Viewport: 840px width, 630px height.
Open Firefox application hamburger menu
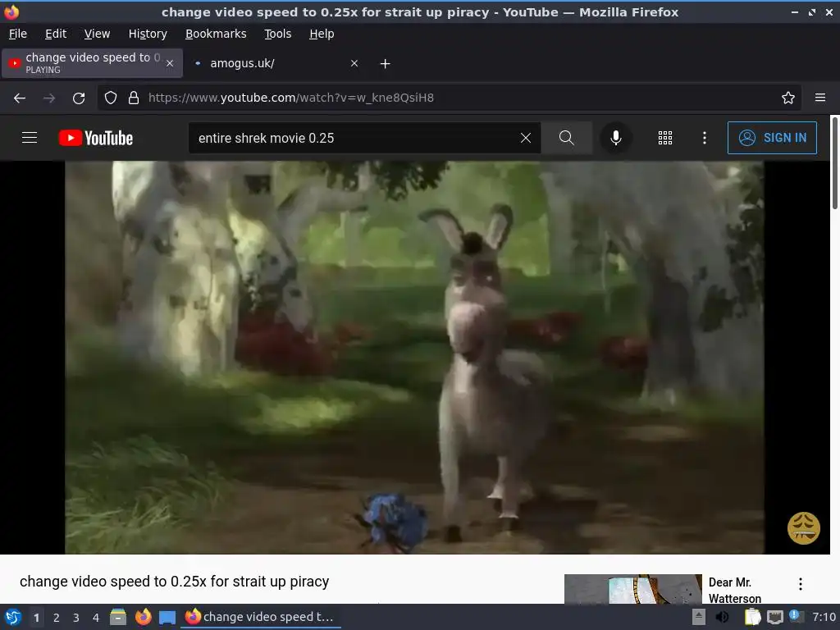tap(820, 98)
